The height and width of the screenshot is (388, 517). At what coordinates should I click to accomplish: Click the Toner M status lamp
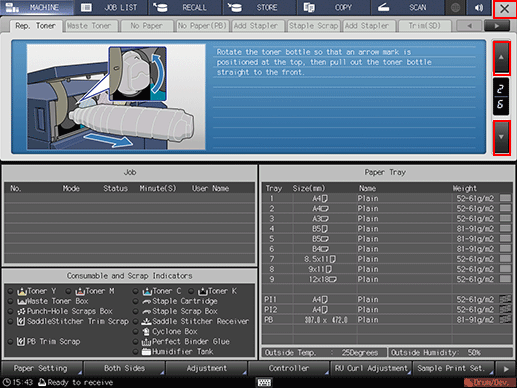pos(68,292)
